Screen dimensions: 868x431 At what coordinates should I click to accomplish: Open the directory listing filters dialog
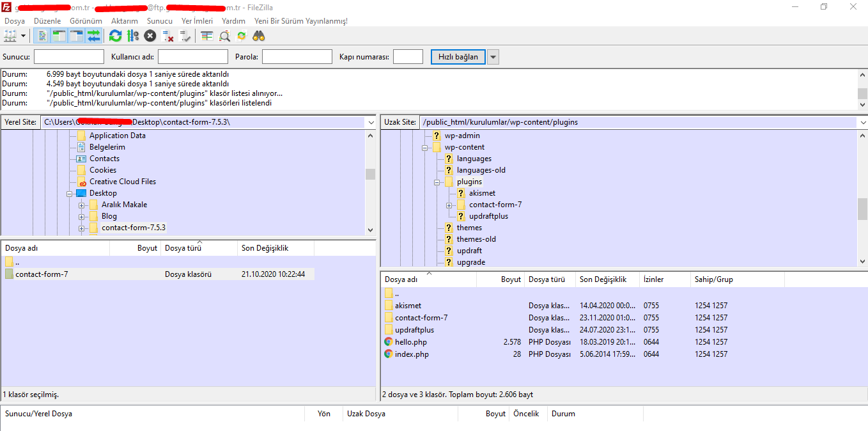(206, 36)
